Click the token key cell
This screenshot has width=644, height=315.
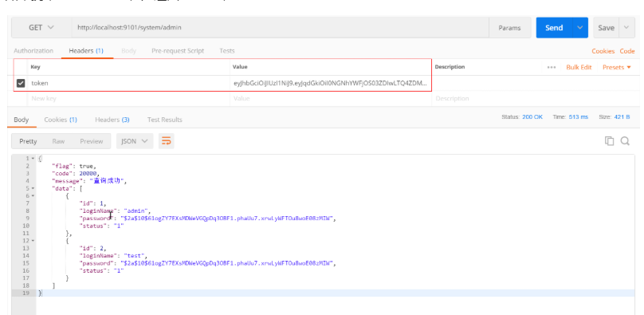click(129, 83)
